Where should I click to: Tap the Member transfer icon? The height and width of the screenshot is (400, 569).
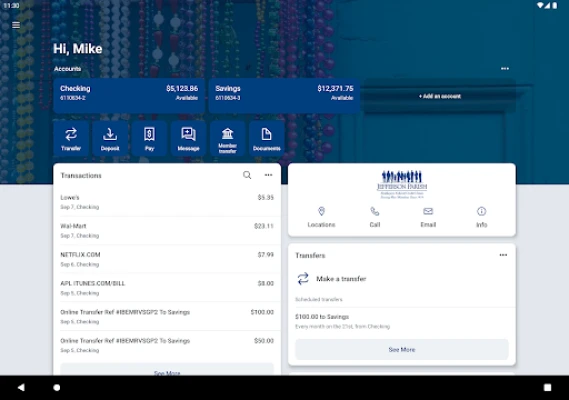(x=228, y=139)
